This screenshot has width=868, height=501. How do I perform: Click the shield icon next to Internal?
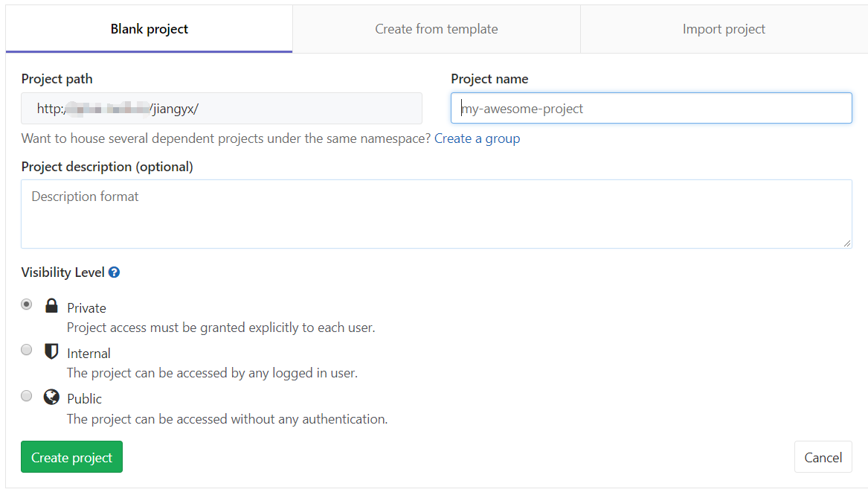pyautogui.click(x=51, y=351)
